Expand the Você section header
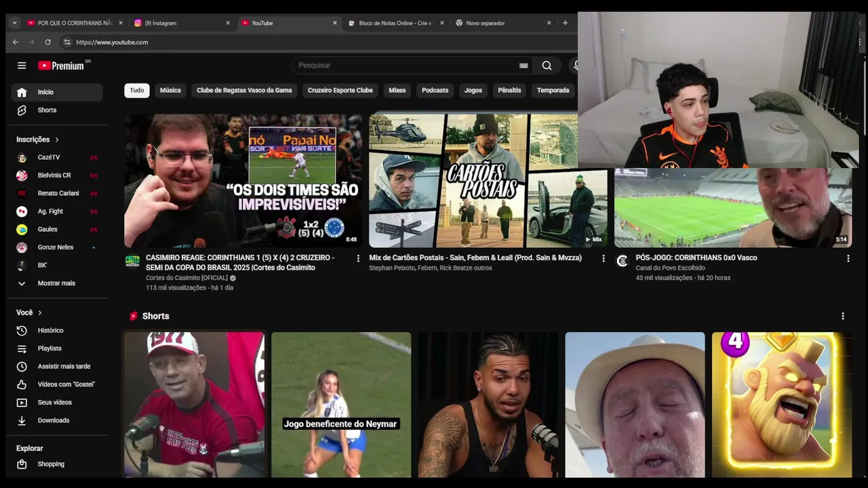Image resolution: width=868 pixels, height=488 pixels. coord(29,312)
